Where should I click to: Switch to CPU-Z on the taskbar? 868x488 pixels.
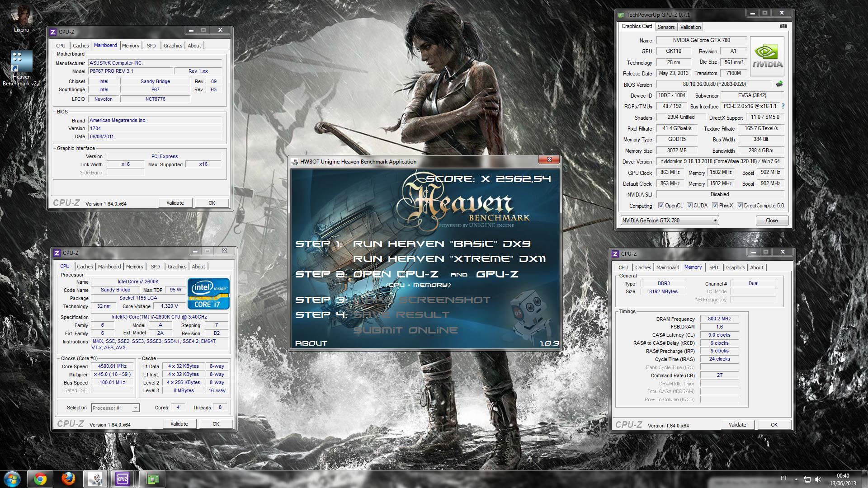[x=123, y=479]
